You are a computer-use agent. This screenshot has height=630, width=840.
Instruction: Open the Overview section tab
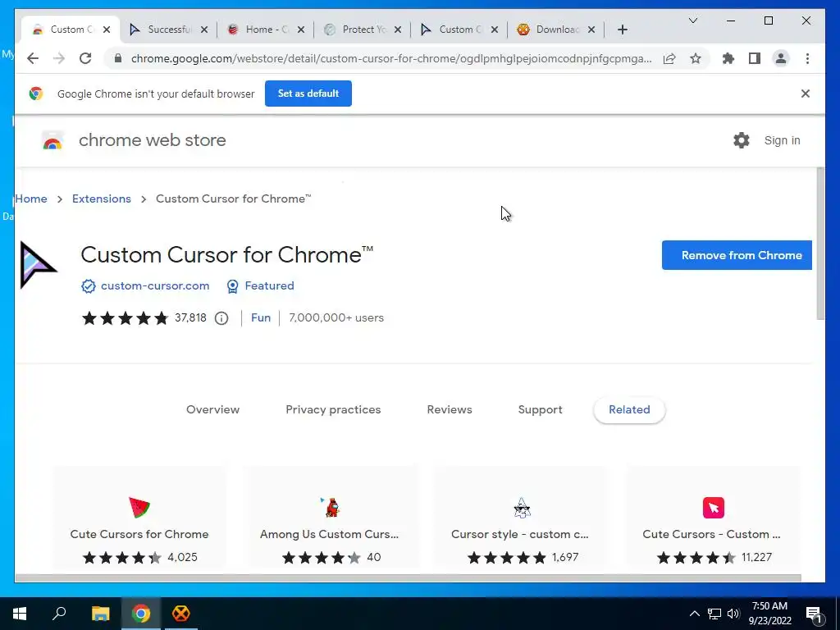click(212, 410)
